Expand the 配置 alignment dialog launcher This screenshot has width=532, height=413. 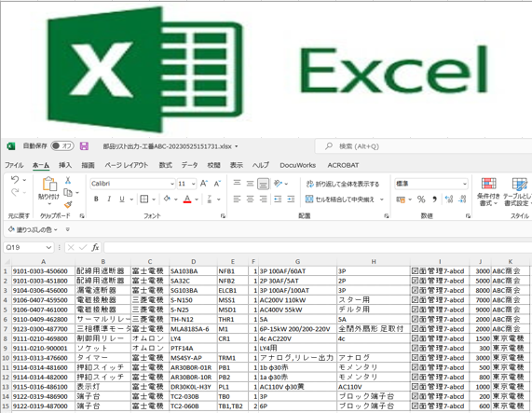click(386, 216)
